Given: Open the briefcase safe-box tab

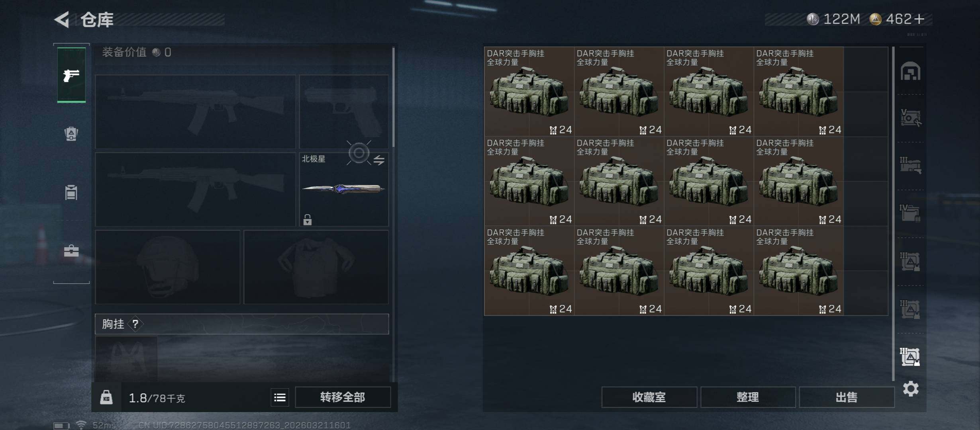Looking at the screenshot, I should click(71, 251).
